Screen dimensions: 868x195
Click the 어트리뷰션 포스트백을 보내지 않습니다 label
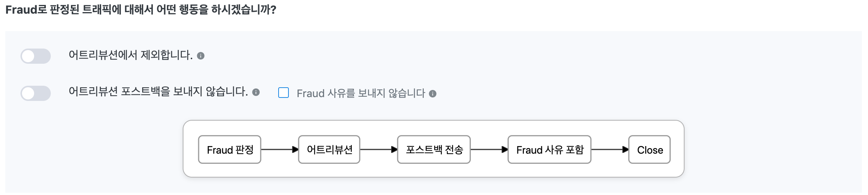click(x=158, y=92)
